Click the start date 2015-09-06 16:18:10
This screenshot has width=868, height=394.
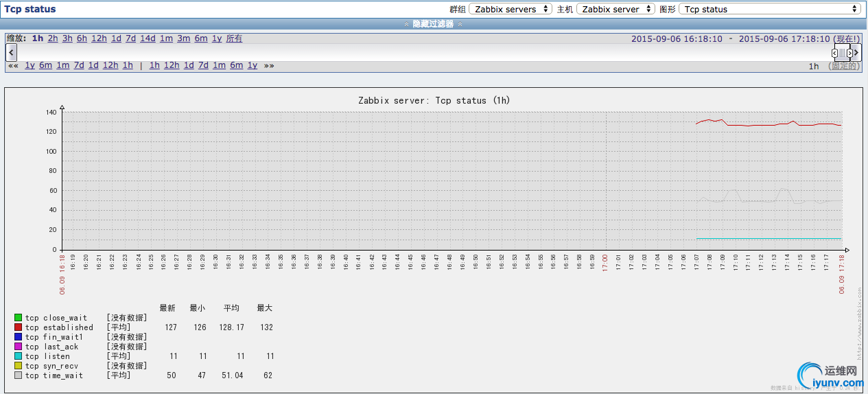click(x=677, y=39)
